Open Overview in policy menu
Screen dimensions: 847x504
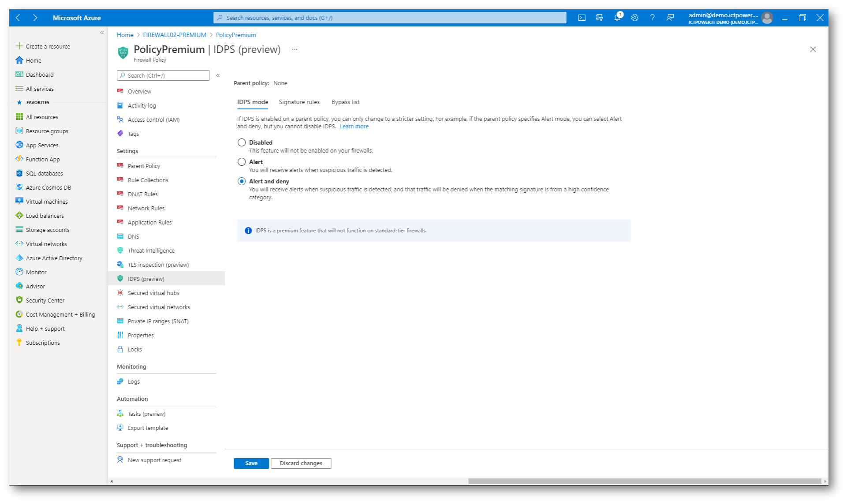coord(139,91)
